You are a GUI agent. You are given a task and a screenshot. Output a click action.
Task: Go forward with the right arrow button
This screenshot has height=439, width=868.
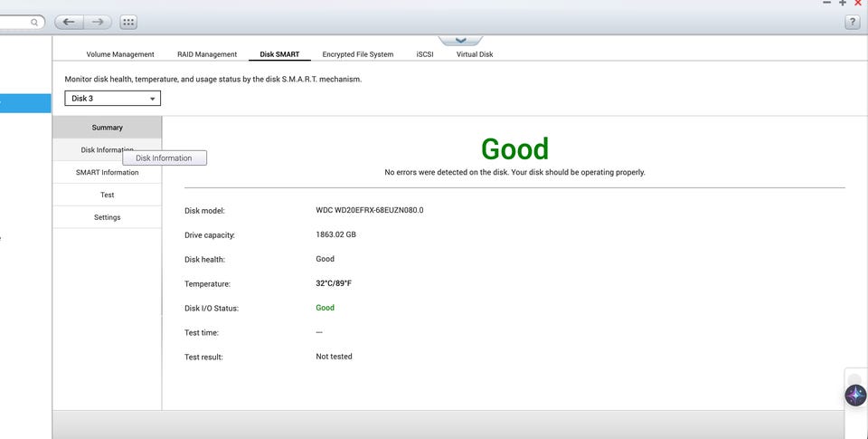pyautogui.click(x=98, y=22)
